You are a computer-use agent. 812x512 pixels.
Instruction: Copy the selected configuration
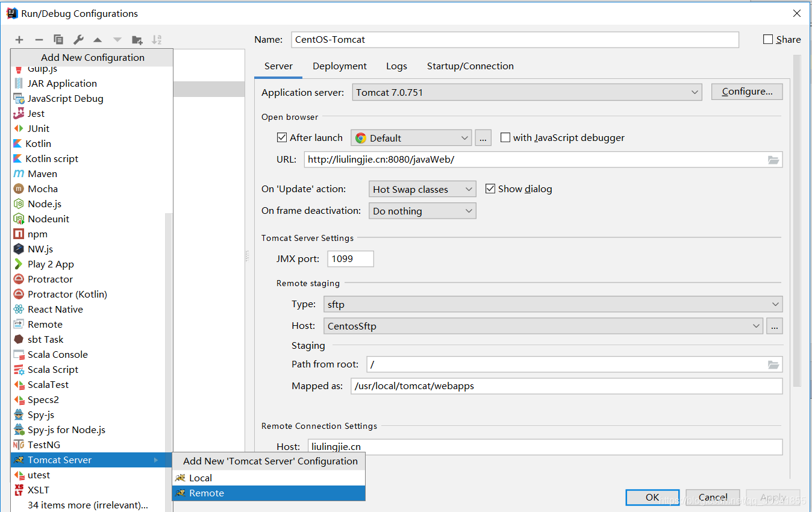(x=58, y=40)
